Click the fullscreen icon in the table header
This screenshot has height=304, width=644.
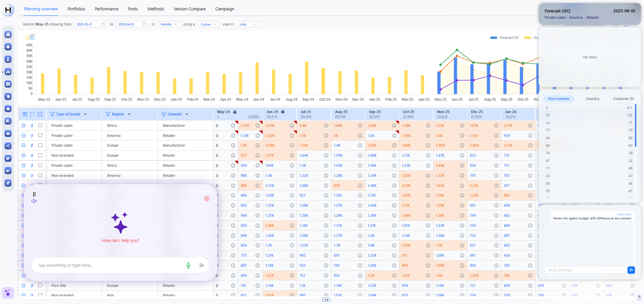pos(32,114)
